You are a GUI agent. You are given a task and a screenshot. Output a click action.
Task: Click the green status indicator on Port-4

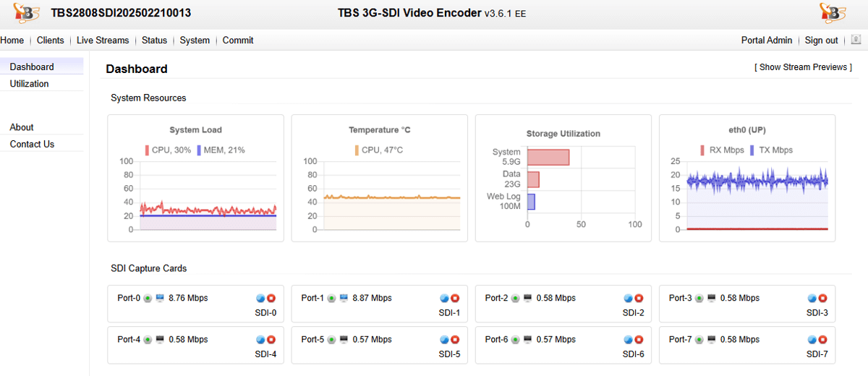click(x=148, y=340)
